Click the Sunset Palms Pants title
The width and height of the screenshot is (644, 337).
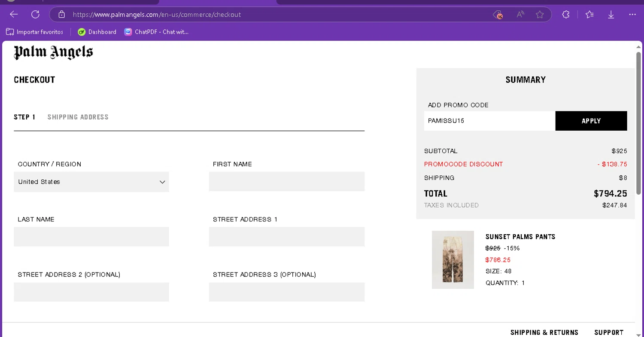[x=520, y=237]
